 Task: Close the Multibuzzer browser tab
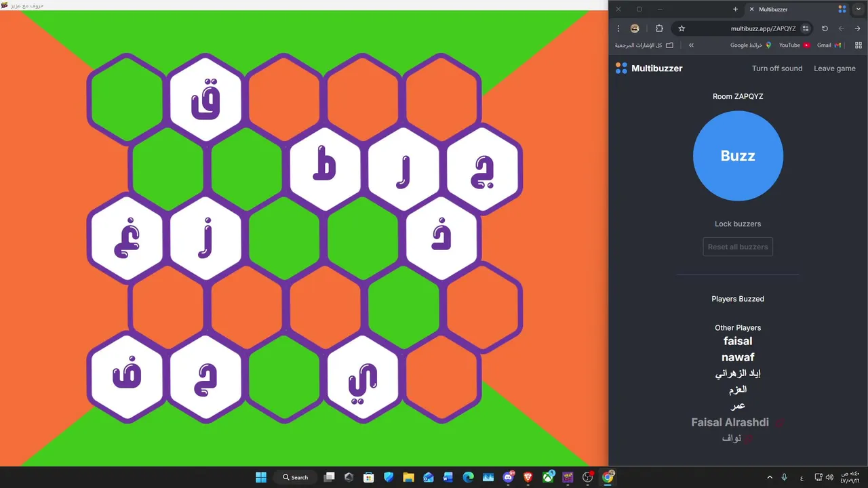(751, 9)
